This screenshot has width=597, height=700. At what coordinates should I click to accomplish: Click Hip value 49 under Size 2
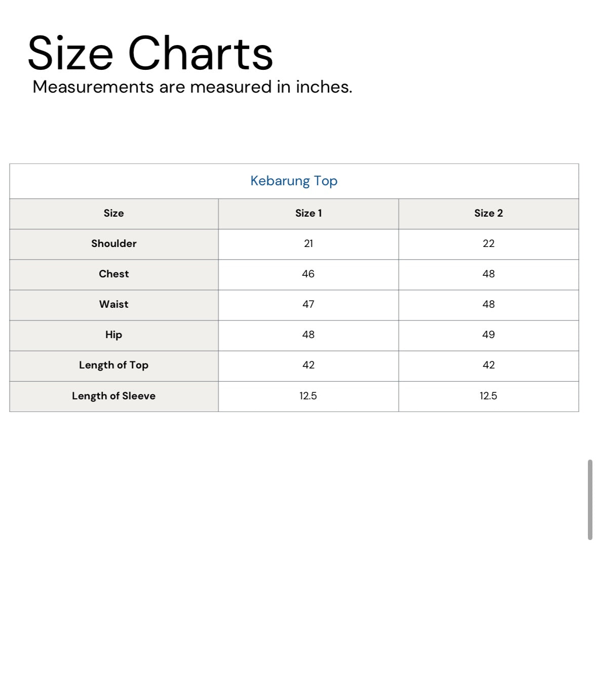click(488, 335)
